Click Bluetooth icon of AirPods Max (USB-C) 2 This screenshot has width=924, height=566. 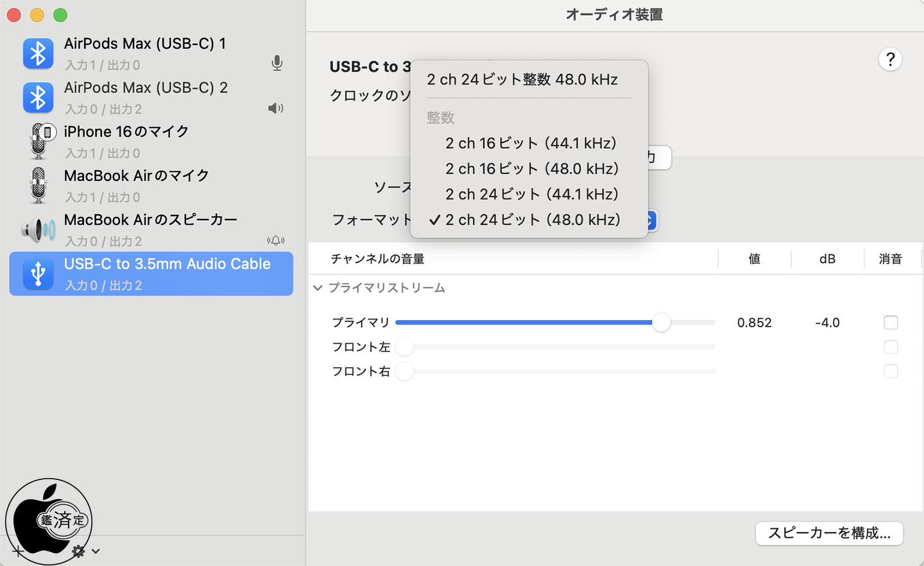[x=38, y=98]
